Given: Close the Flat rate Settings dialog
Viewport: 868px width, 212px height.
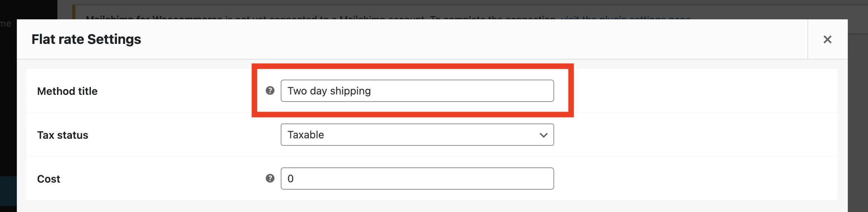Looking at the screenshot, I should coord(827,39).
